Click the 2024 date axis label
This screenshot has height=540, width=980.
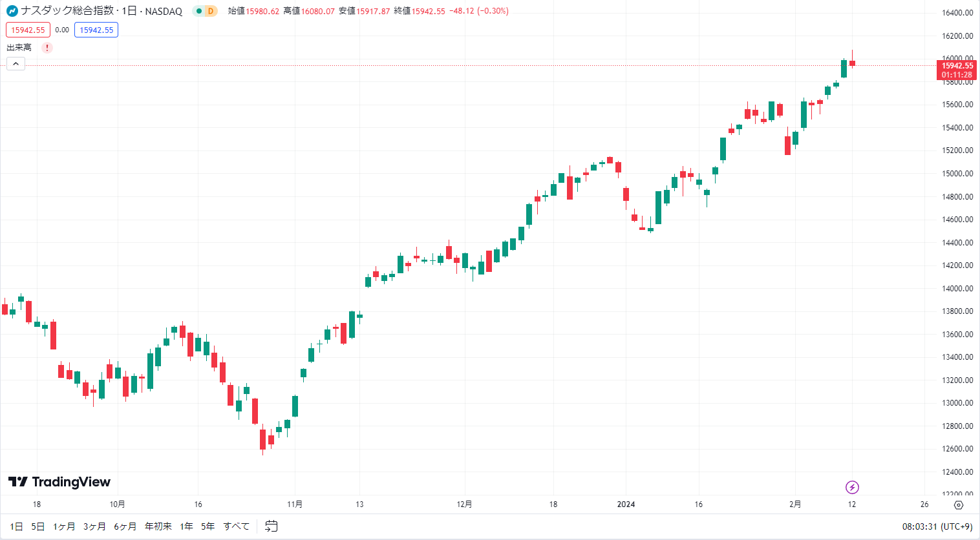point(626,504)
